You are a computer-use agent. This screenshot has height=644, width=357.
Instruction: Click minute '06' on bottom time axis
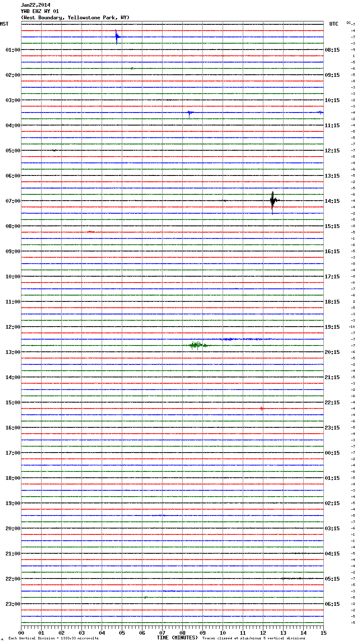pyautogui.click(x=142, y=633)
